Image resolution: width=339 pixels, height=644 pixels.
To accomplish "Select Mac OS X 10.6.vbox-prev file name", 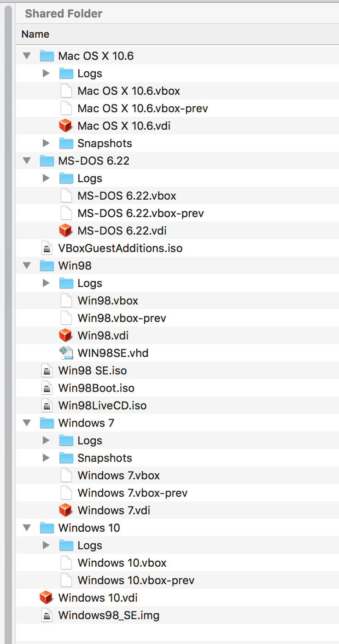I will click(143, 109).
